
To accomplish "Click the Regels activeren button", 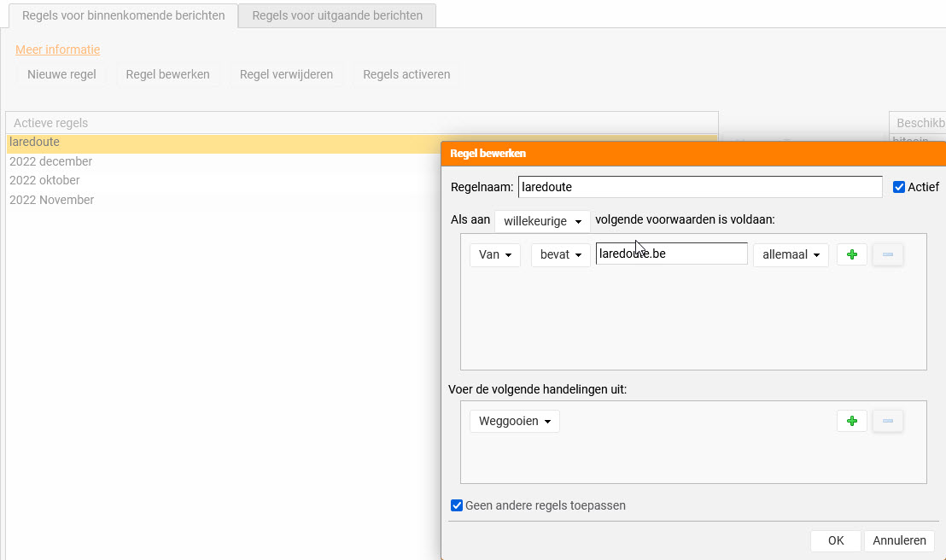I will (x=406, y=74).
